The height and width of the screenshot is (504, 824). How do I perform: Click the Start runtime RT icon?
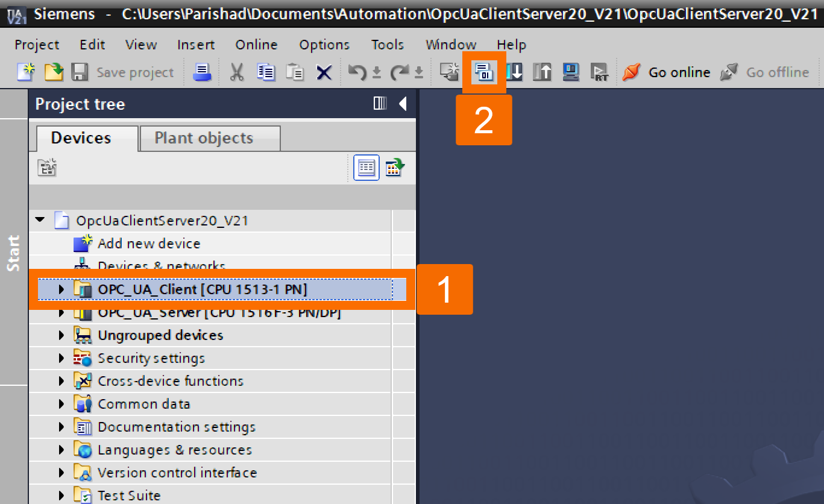(599, 72)
